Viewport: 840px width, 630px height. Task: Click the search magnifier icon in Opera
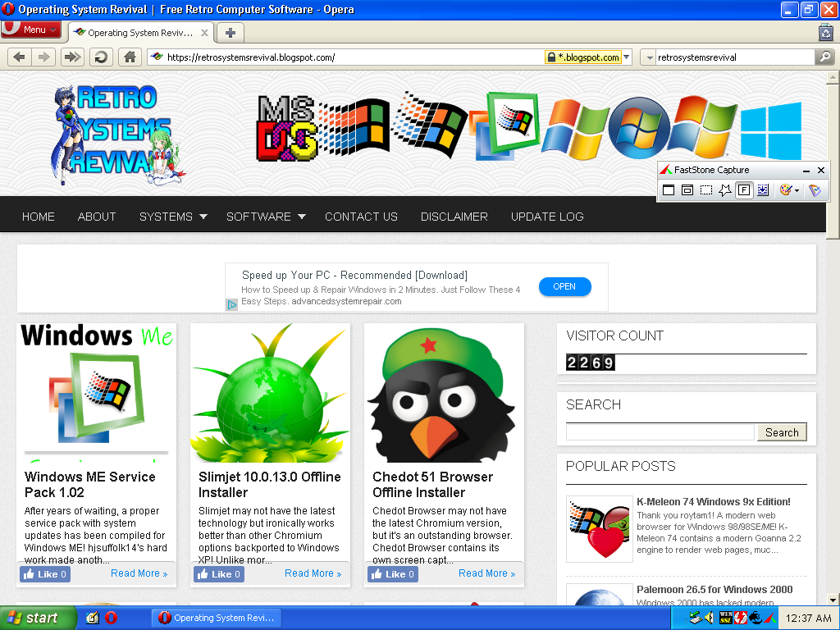(825, 57)
